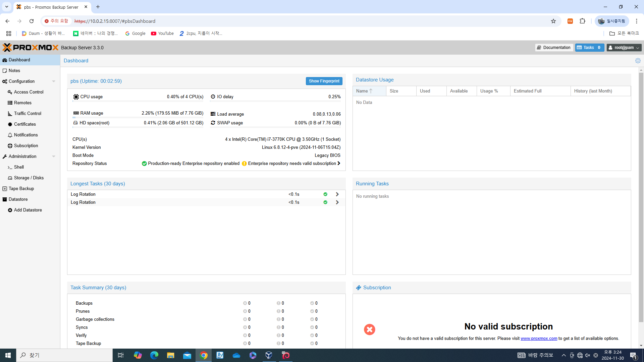The width and height of the screenshot is (644, 362).
Task: Open a new browser tab
Action: coord(98,7)
